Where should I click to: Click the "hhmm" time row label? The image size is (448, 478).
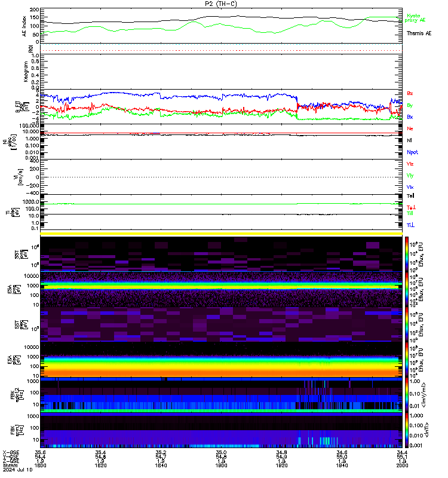pos(9,465)
